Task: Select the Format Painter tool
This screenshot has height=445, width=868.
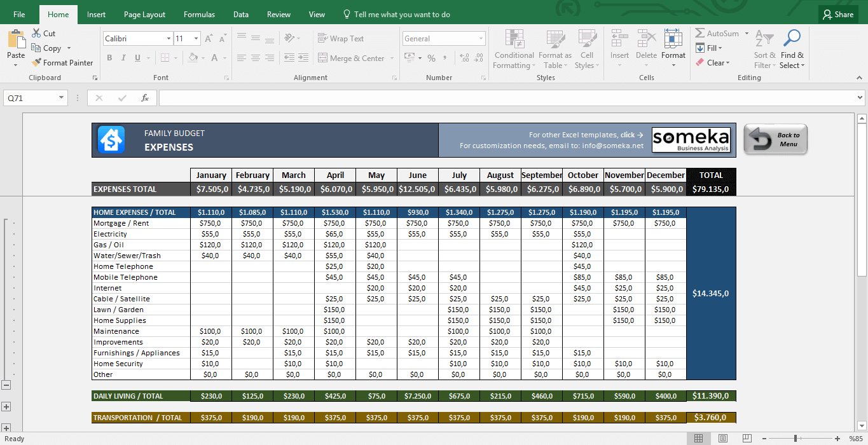Action: (x=62, y=63)
